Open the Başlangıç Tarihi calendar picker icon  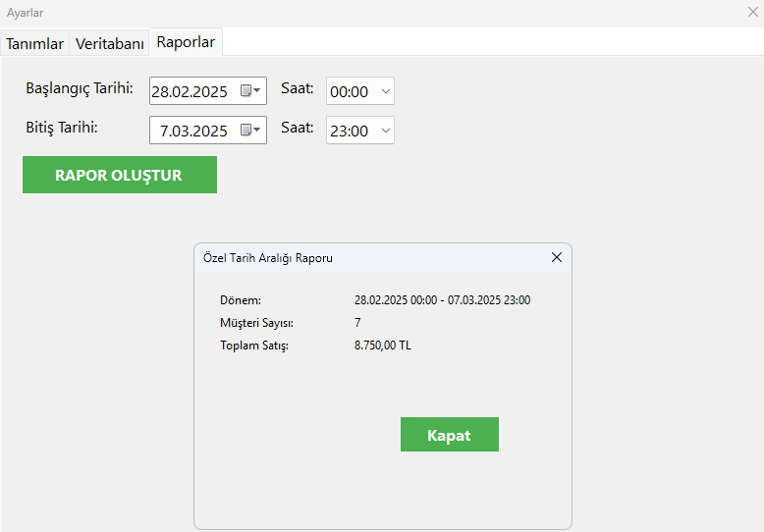coord(250,91)
